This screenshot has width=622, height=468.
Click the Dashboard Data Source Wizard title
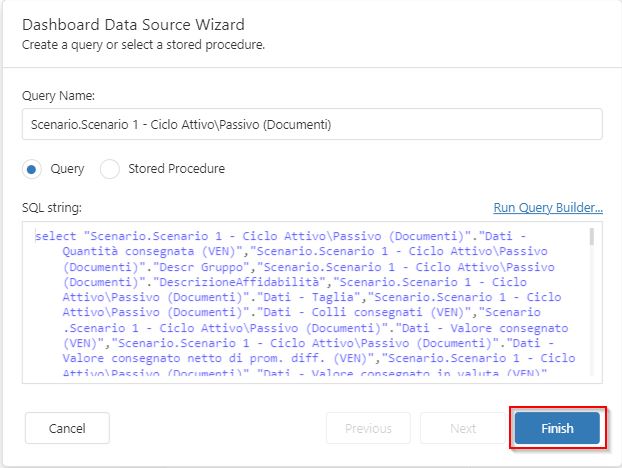pyautogui.click(x=133, y=24)
